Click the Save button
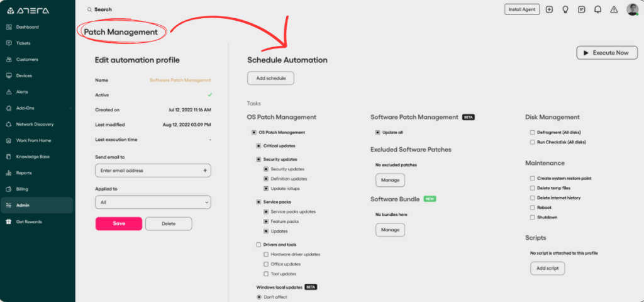644x302 pixels. (119, 223)
